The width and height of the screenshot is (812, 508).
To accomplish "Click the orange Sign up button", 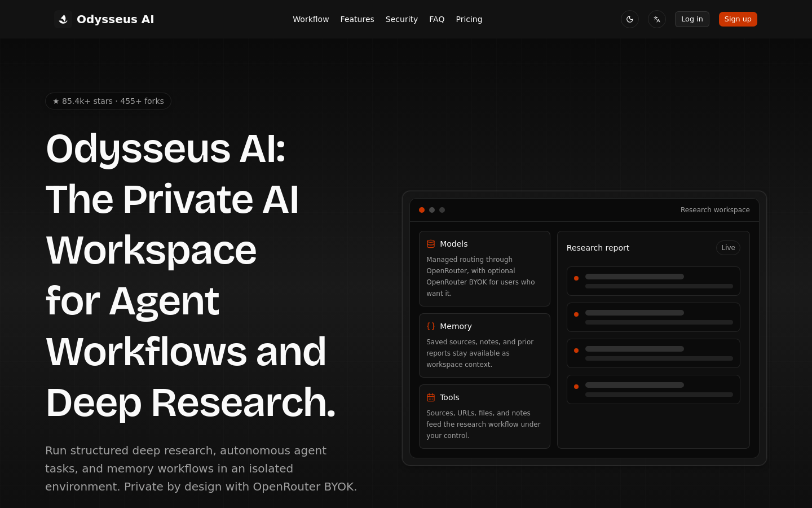I will [738, 19].
